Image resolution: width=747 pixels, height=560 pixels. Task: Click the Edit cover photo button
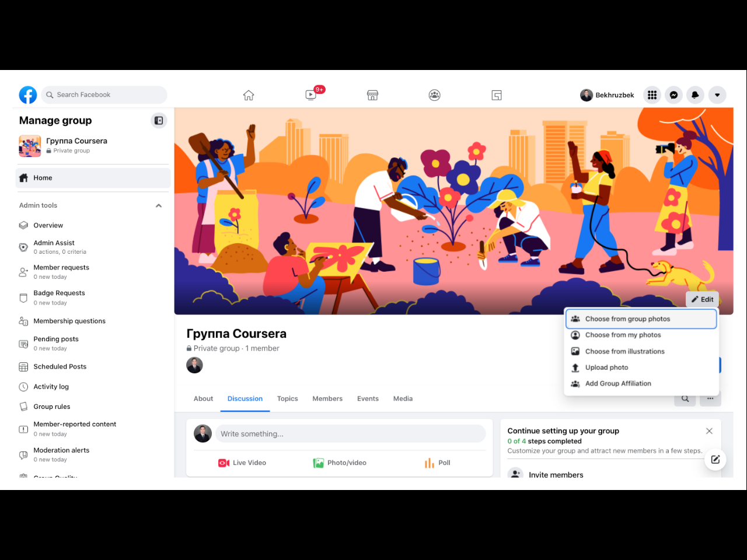coord(702,299)
